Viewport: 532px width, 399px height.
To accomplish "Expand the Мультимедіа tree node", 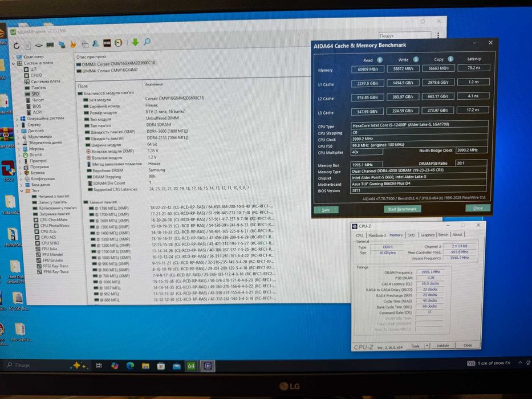I will click(x=18, y=137).
